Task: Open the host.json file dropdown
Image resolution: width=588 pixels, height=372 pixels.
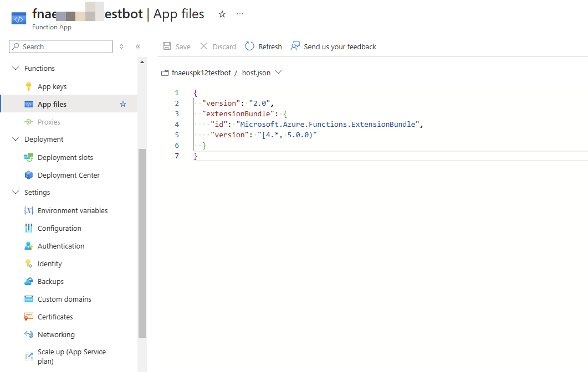Action: click(x=278, y=73)
